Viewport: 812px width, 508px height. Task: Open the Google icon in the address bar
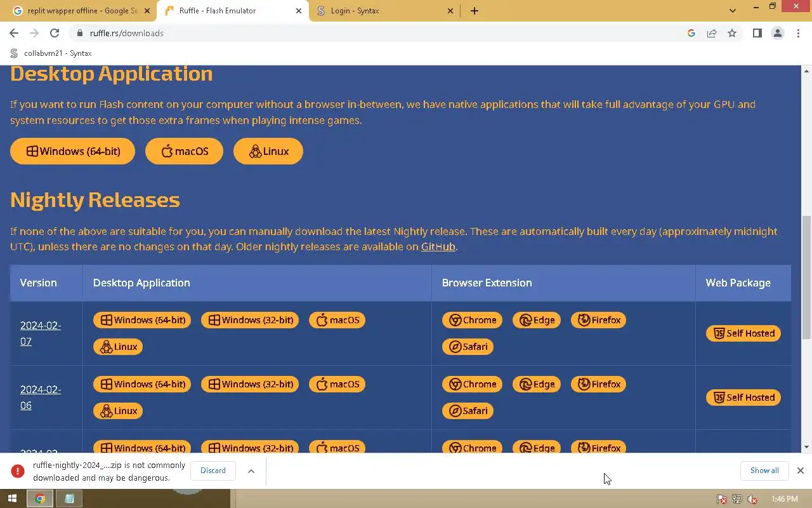point(691,33)
